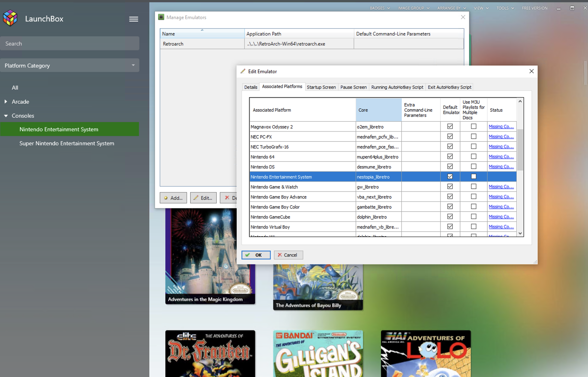588x377 pixels.
Task: Select All in the platform sidebar
Action: coord(15,88)
